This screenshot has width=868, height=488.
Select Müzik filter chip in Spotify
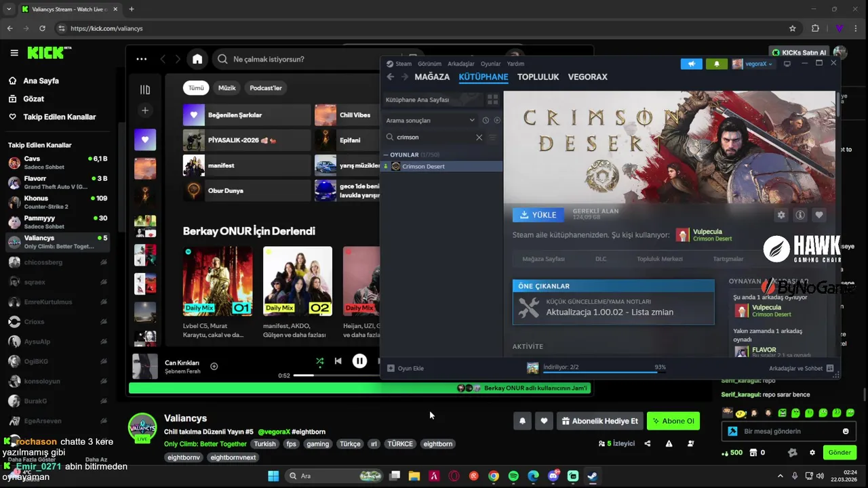point(227,88)
